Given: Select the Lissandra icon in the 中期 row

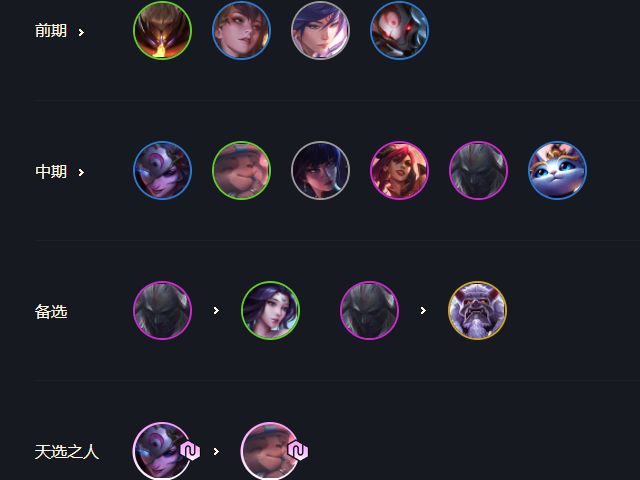Looking at the screenshot, I should 162,170.
